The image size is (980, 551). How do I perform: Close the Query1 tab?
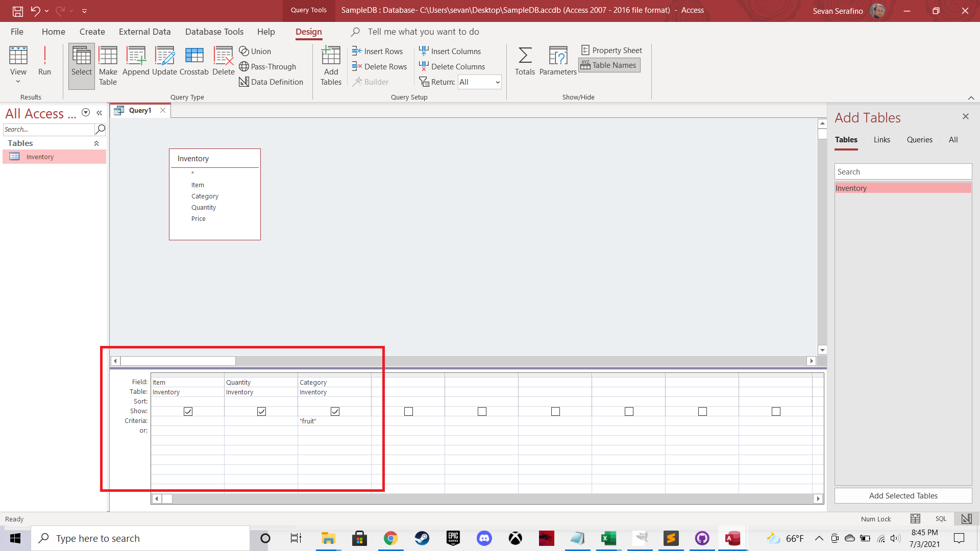(x=163, y=110)
